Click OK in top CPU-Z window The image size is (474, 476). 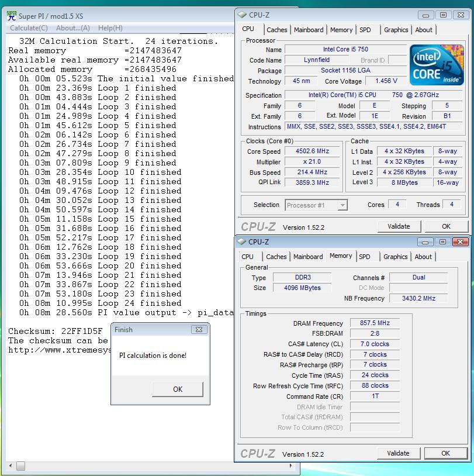pos(446,226)
